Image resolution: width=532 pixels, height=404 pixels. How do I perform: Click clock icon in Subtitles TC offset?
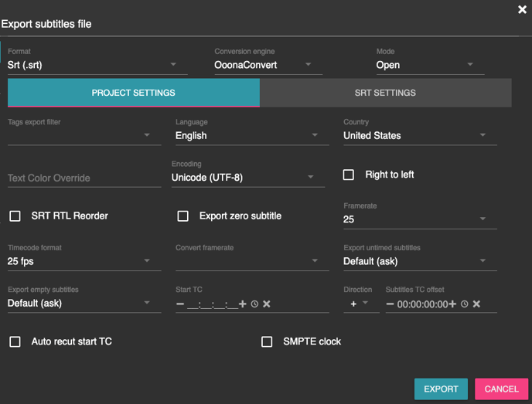pyautogui.click(x=465, y=304)
